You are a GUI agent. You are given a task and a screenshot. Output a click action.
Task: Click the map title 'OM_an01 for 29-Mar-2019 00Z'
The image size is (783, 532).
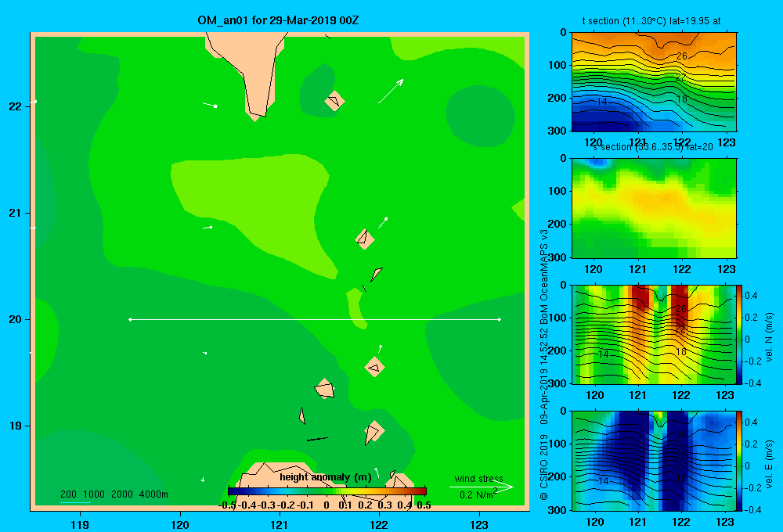point(278,20)
